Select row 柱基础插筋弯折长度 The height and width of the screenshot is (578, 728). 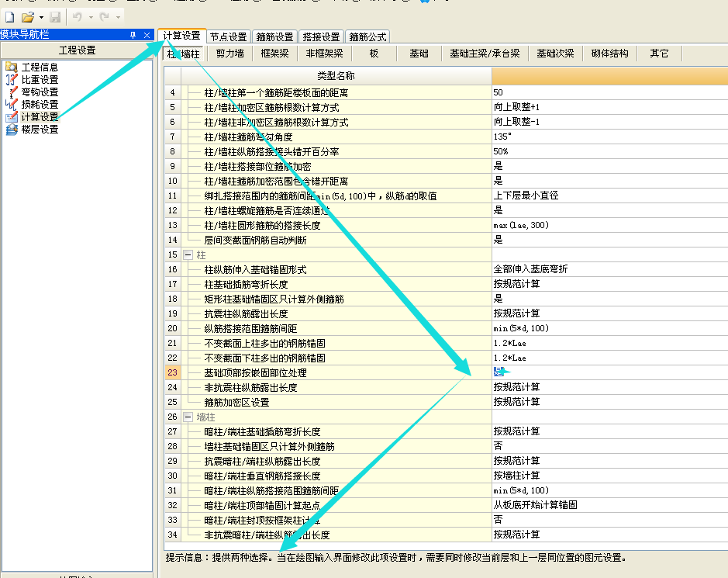[246, 285]
